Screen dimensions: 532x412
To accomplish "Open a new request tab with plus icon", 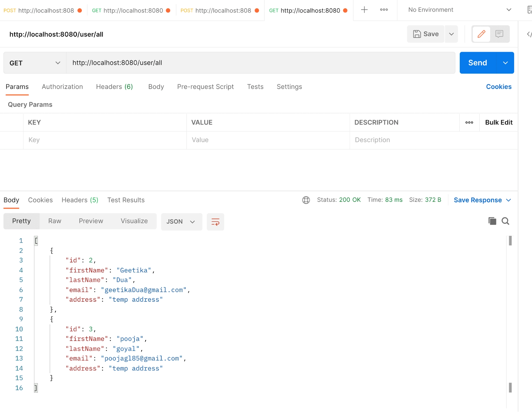I will tap(364, 10).
